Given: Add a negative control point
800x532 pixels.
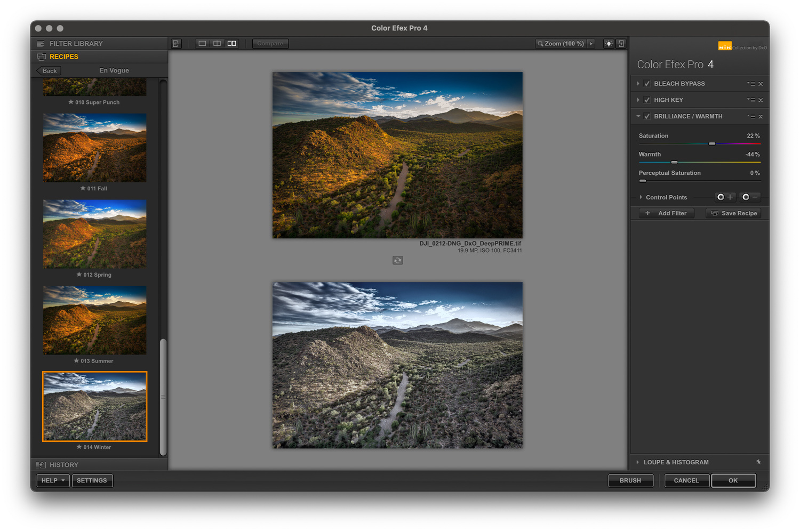Looking at the screenshot, I should pyautogui.click(x=750, y=197).
